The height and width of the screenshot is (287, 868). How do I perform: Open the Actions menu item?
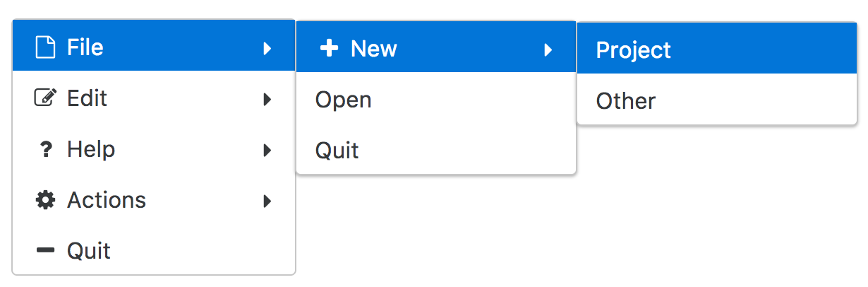(x=154, y=200)
